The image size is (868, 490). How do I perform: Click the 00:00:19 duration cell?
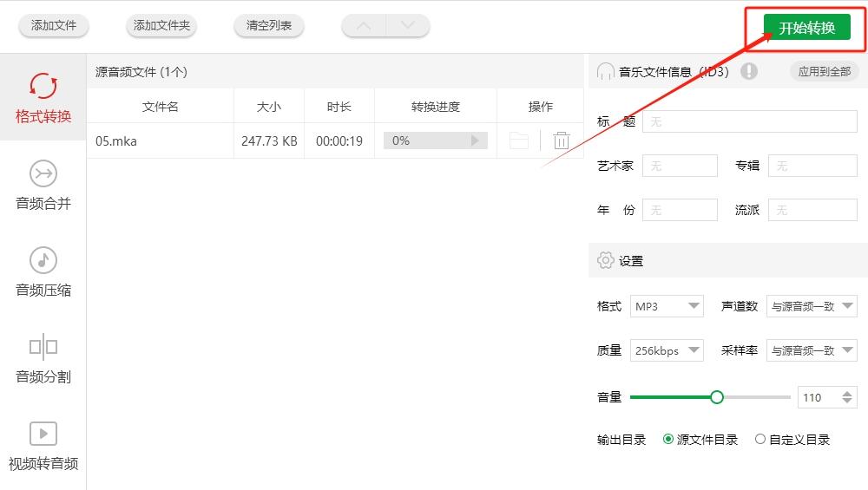coord(339,141)
